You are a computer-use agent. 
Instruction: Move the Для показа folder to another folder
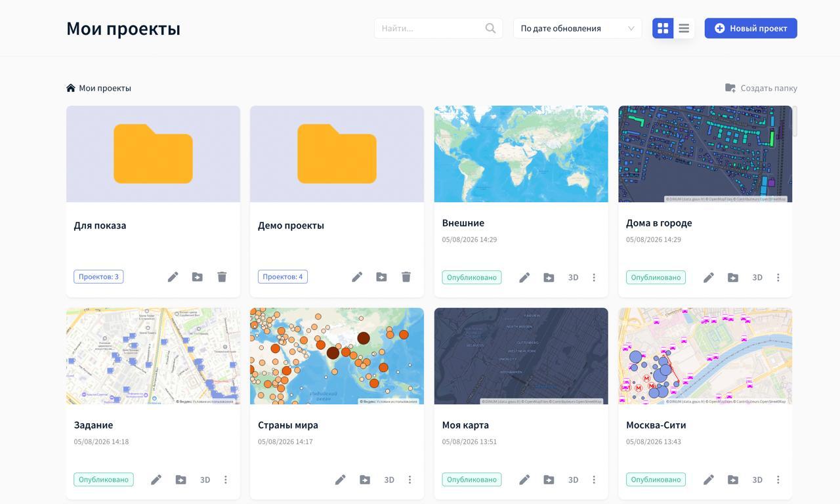197,277
